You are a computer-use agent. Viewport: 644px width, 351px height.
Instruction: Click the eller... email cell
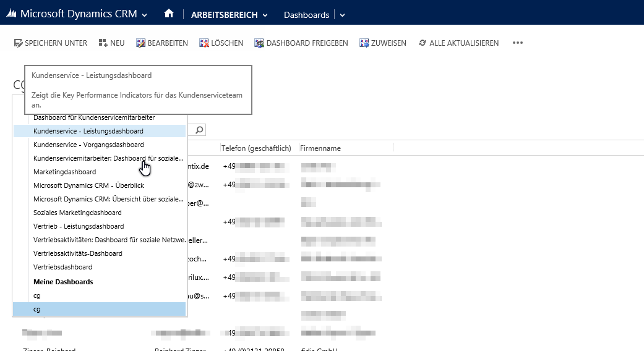tap(198, 240)
